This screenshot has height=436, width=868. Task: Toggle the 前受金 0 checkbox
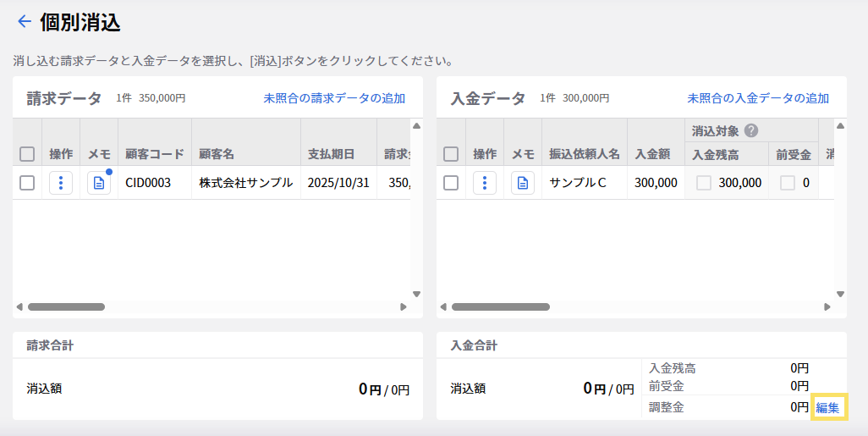coord(788,183)
